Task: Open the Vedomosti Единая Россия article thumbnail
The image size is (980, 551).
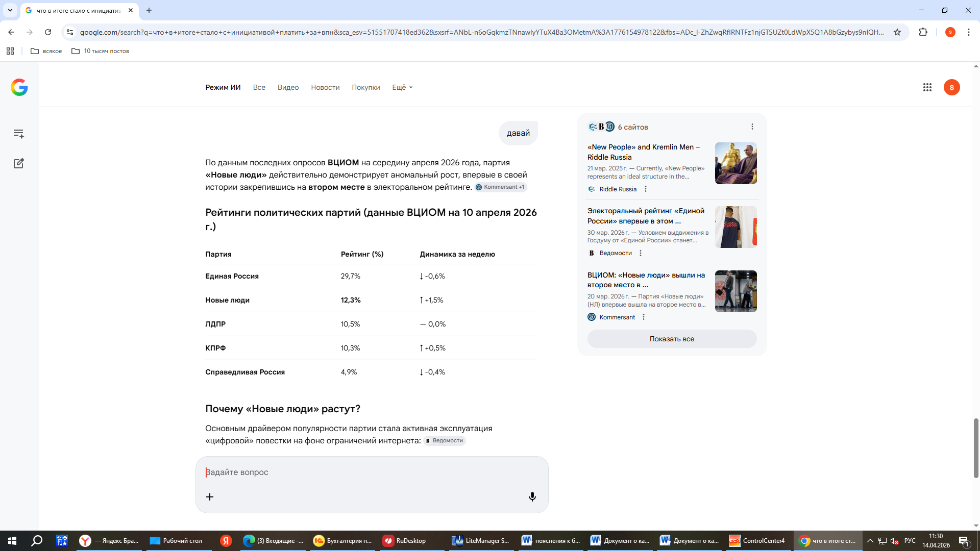Action: (736, 227)
